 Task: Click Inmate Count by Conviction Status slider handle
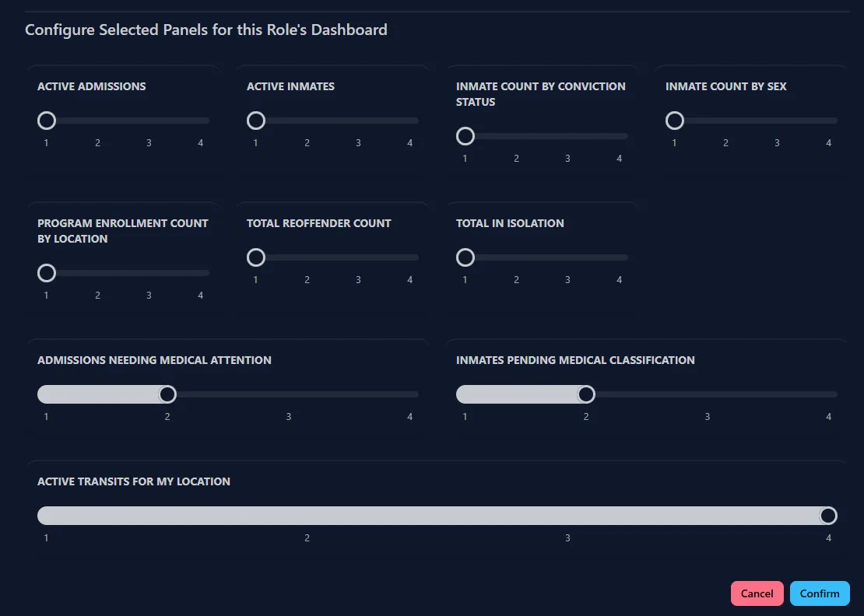[x=465, y=136]
